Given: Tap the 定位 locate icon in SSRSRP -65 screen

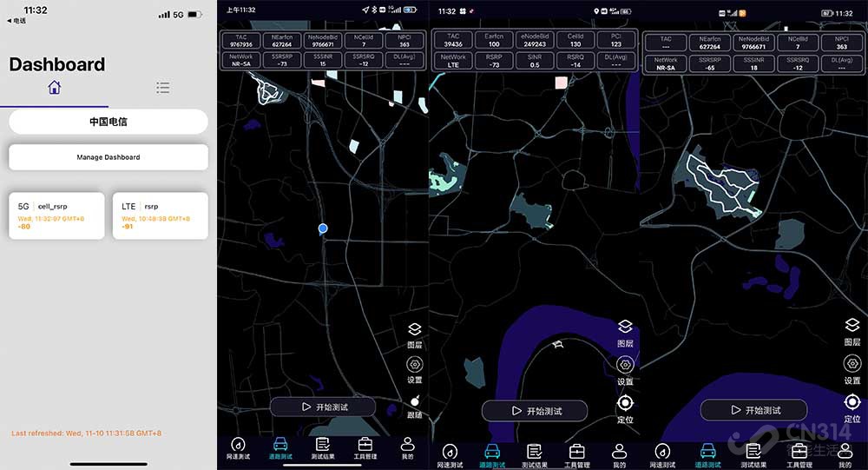Looking at the screenshot, I should pyautogui.click(x=852, y=408).
